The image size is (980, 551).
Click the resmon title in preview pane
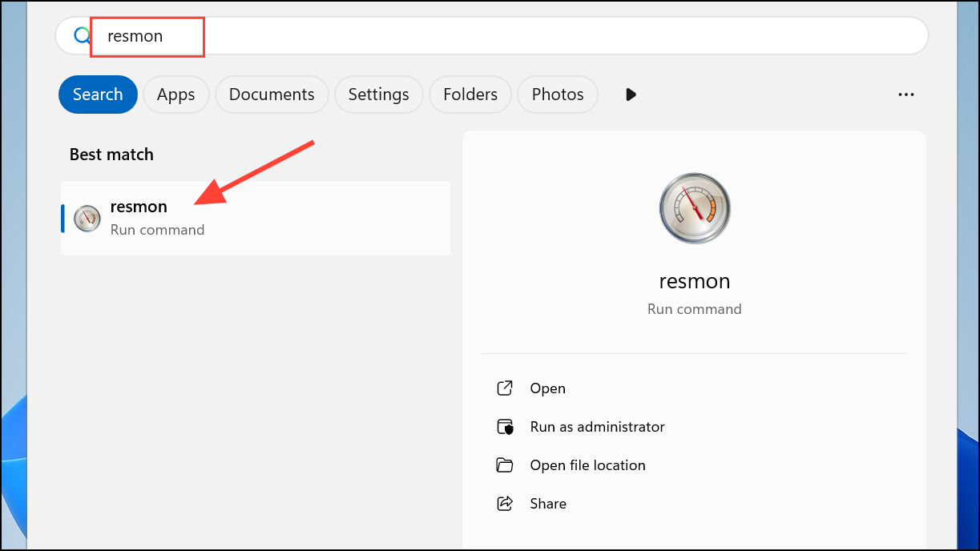(x=695, y=282)
